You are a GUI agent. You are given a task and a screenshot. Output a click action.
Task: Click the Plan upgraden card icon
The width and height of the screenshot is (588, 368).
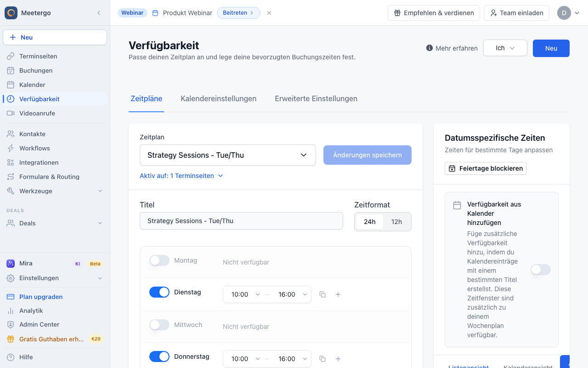click(x=11, y=297)
